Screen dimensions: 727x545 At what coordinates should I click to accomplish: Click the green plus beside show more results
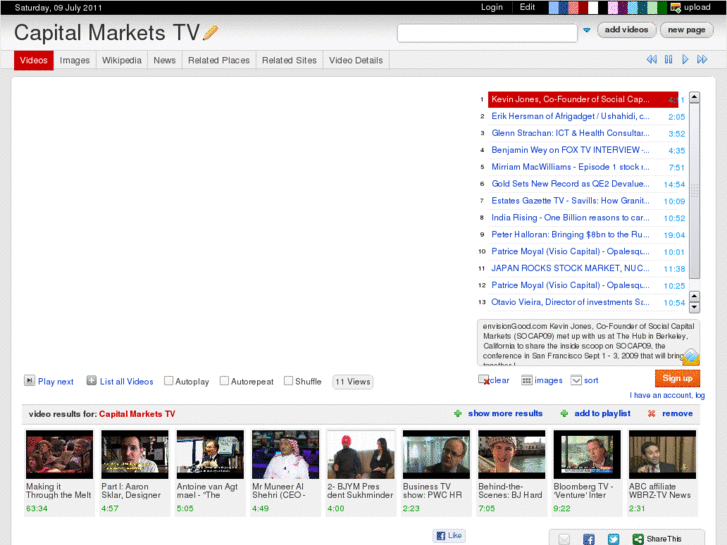[458, 413]
